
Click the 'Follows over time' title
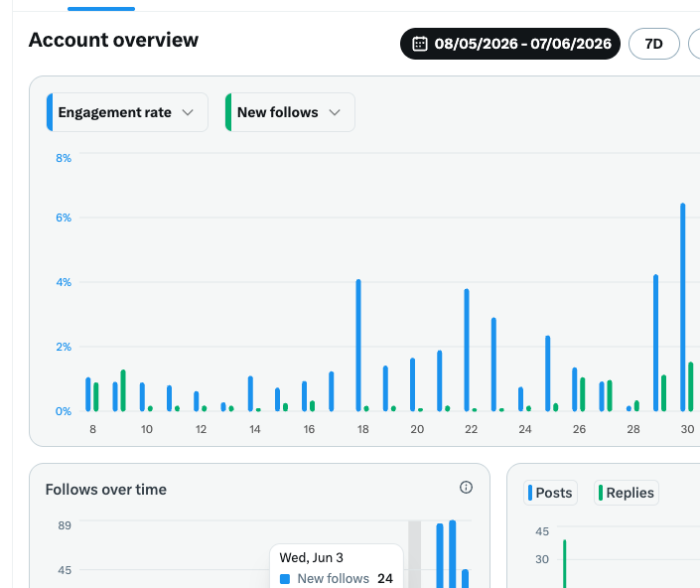click(106, 490)
